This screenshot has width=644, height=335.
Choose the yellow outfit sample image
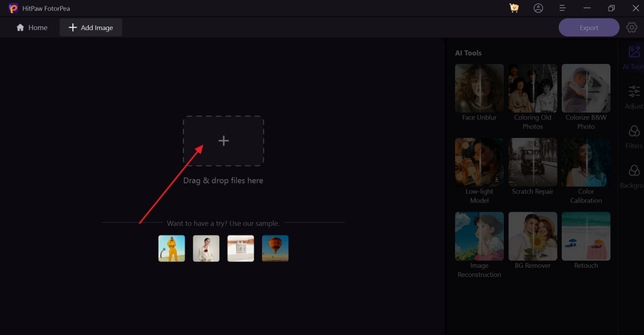tap(172, 248)
